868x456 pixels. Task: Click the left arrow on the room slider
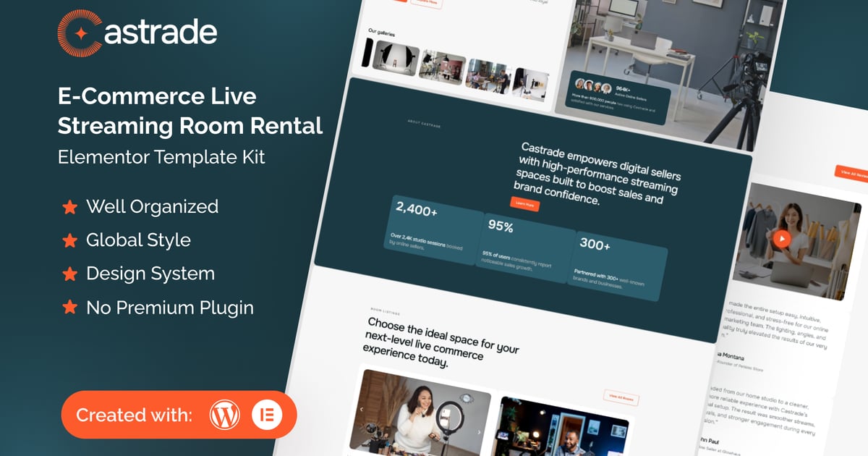pos(363,410)
